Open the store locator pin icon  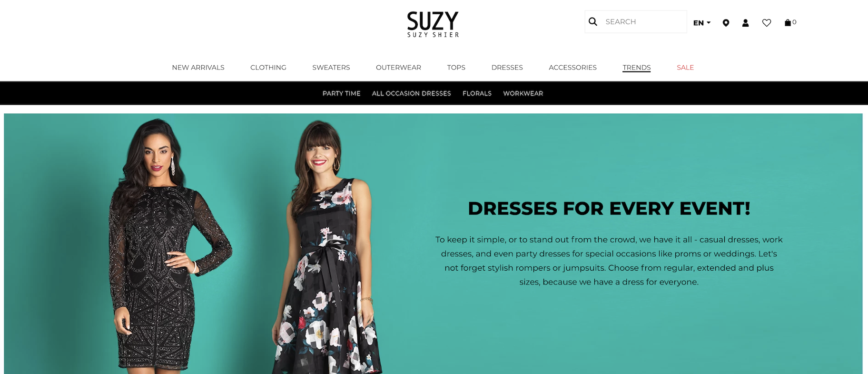726,23
